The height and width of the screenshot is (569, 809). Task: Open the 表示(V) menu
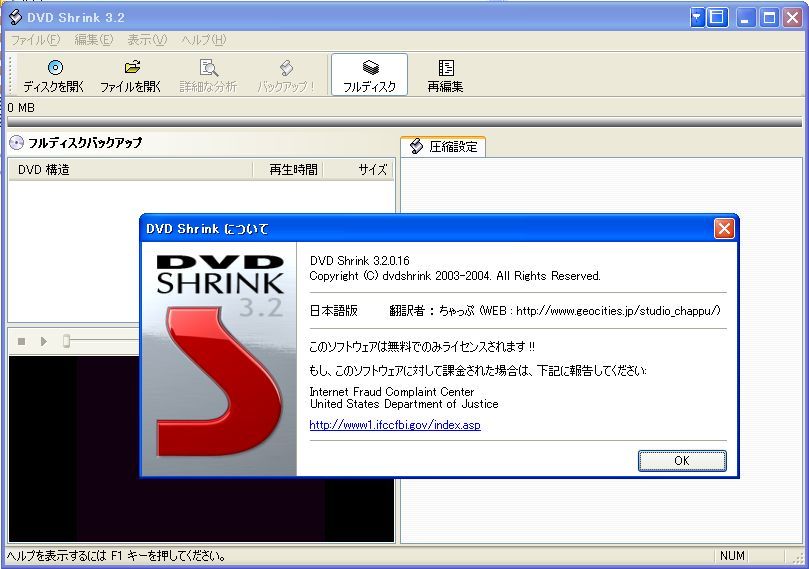[147, 40]
